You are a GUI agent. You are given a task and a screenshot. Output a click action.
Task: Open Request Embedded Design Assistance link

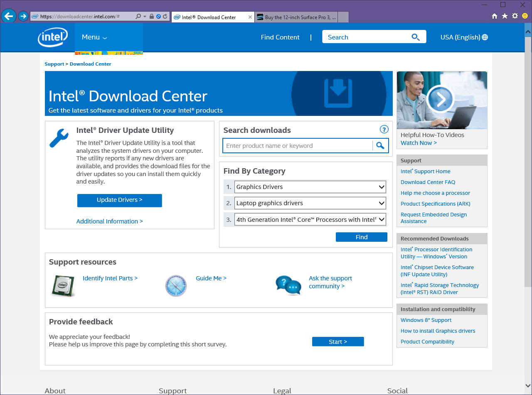point(434,218)
